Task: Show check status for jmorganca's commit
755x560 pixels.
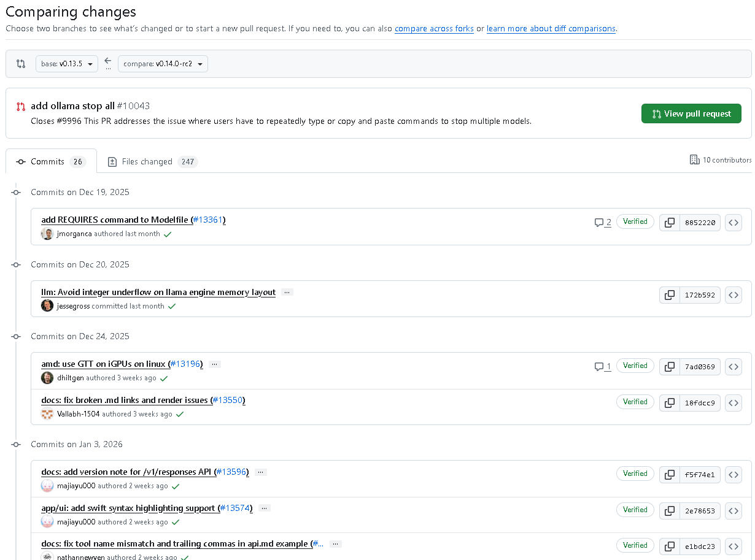Action: pos(168,234)
